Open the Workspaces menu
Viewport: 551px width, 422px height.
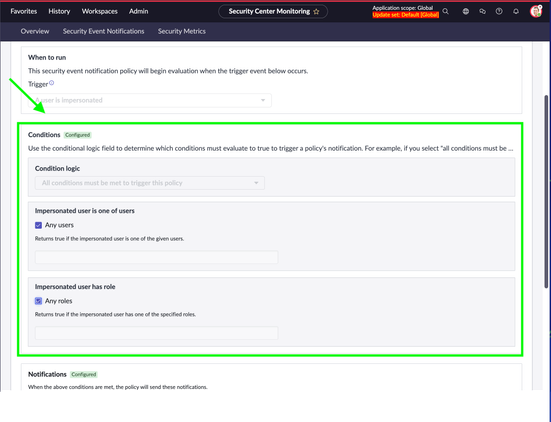pos(100,11)
